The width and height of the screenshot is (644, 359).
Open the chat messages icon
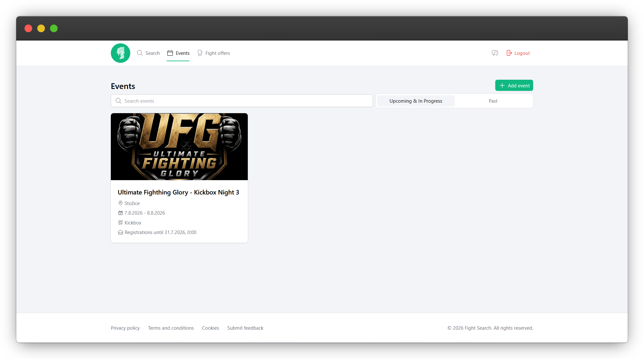(495, 53)
